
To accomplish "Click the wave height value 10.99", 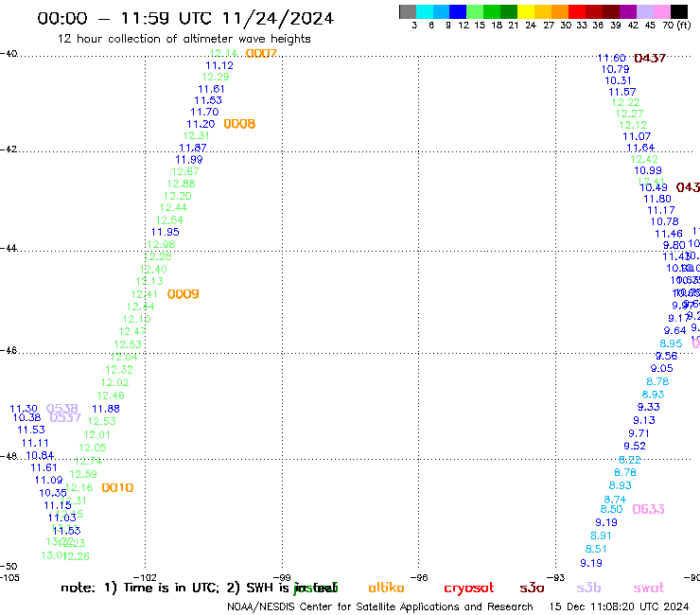I will [x=648, y=170].
